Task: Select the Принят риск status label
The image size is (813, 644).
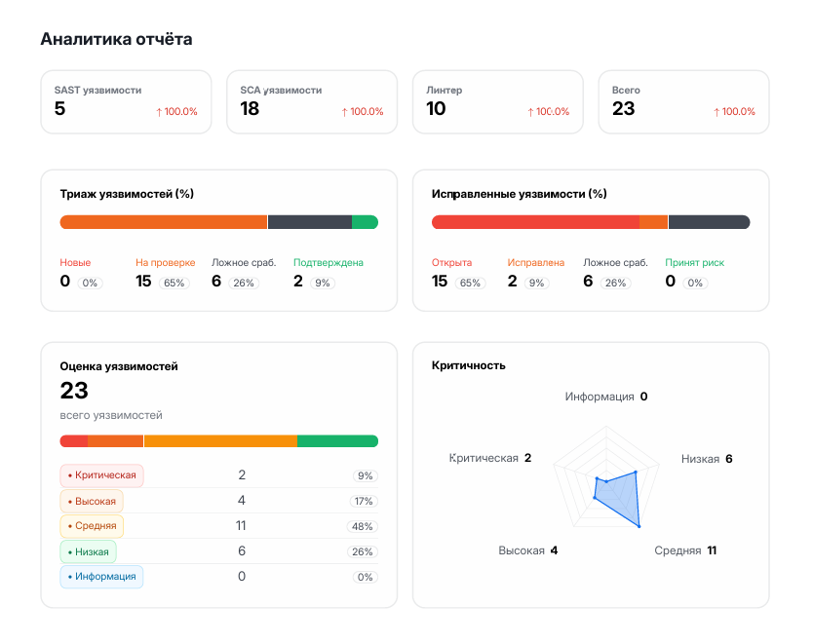Action: (x=694, y=263)
